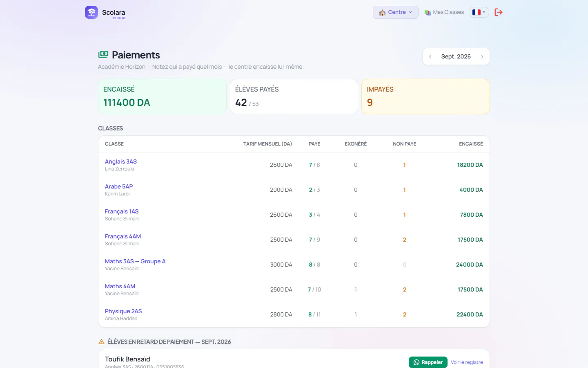Click the 2800 DA tariff for Physique 2AS

(x=281, y=314)
